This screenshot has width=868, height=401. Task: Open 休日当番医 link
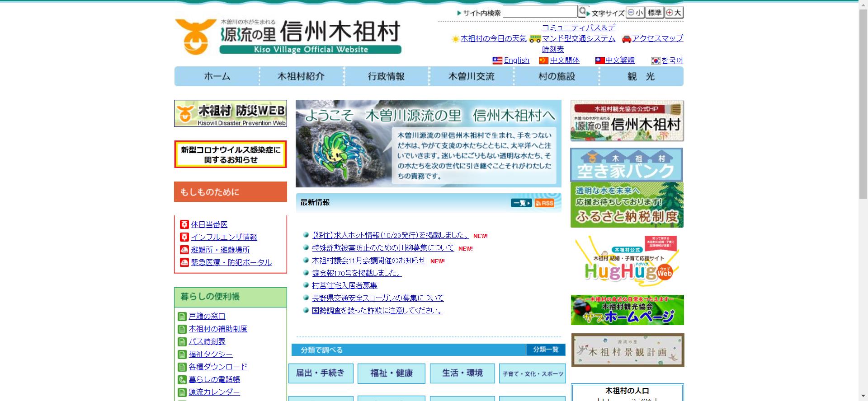209,224
